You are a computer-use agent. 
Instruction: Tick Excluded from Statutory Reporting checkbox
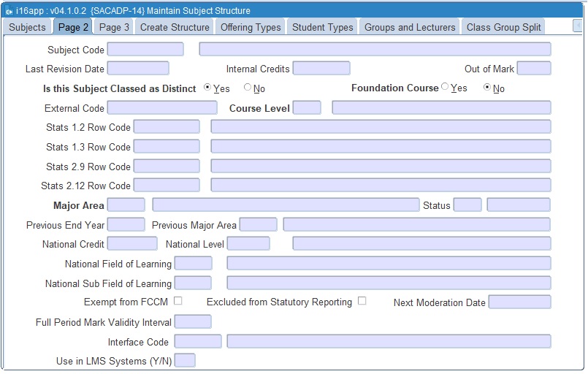click(x=362, y=301)
